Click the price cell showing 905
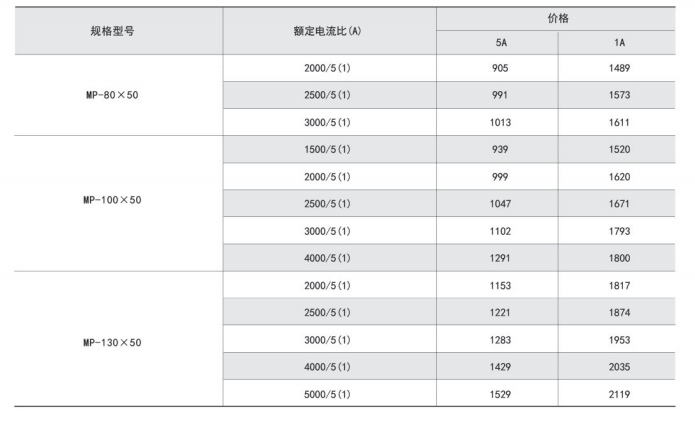Viewport: 695px width, 422px height. 501,68
